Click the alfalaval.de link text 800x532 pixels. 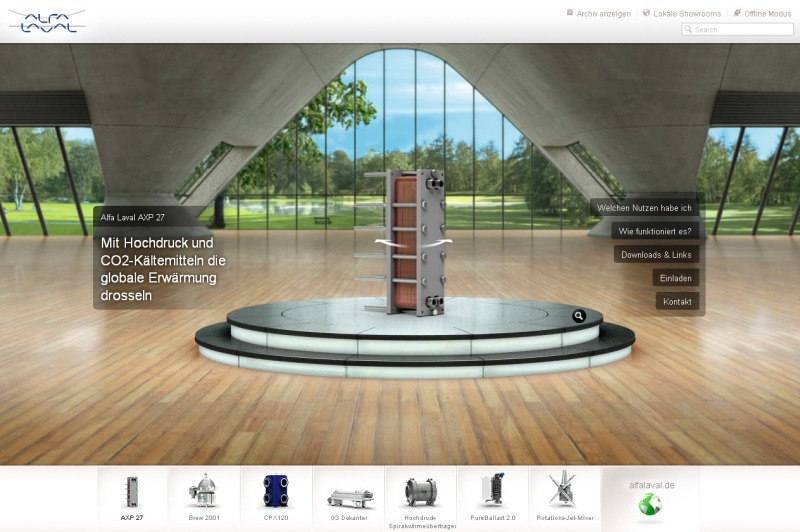pos(652,485)
